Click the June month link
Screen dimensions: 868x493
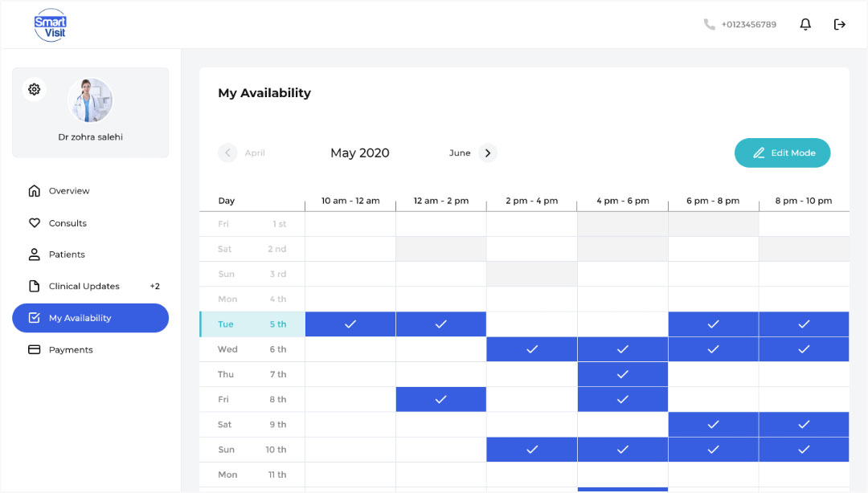(460, 153)
